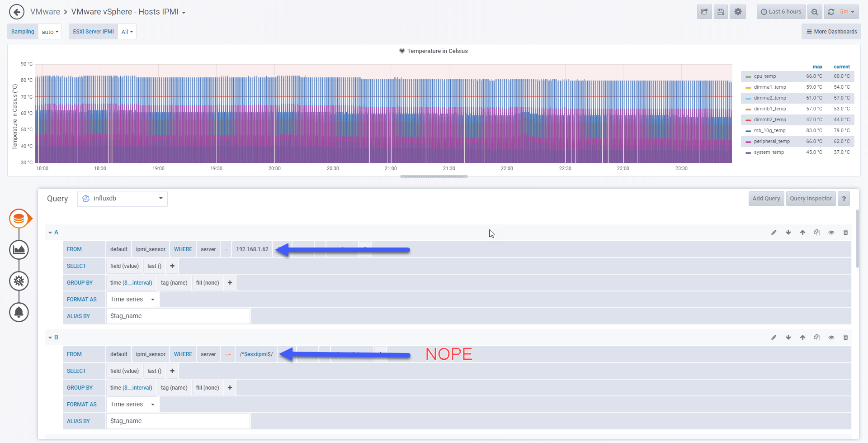Collapse query A section
The image size is (868, 443).
pos(53,233)
